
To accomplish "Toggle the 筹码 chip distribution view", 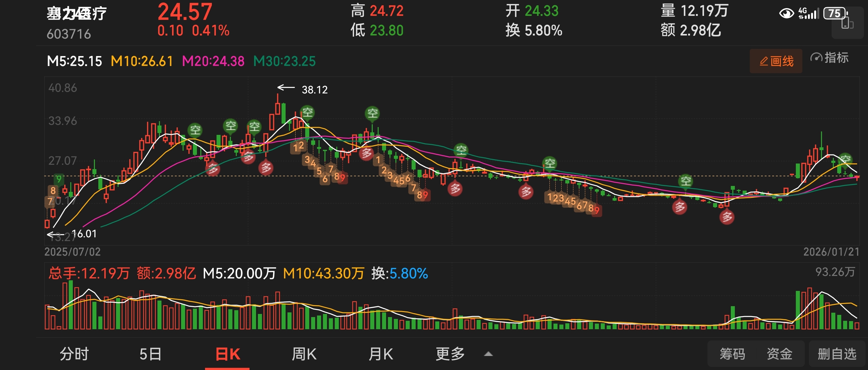I will click(732, 354).
